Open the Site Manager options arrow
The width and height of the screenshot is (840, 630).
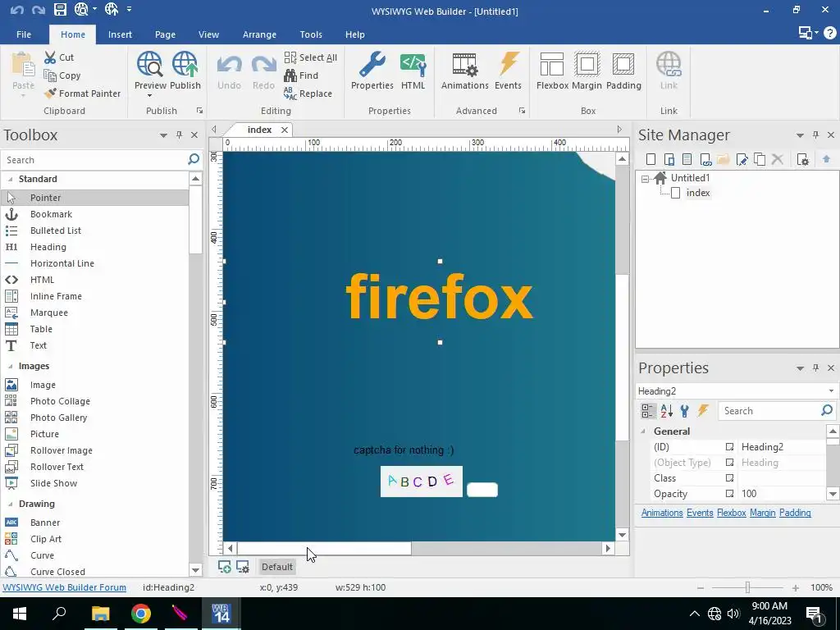point(800,135)
